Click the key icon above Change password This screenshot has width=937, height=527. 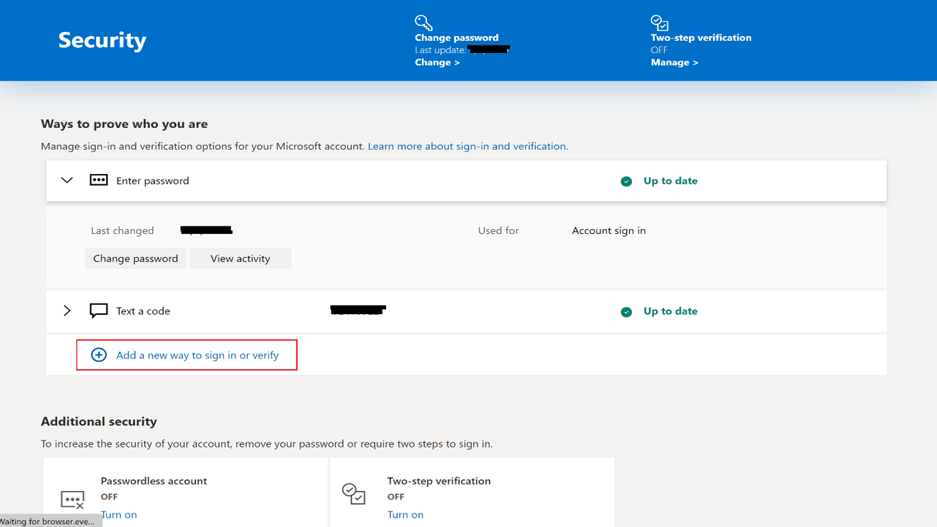pos(423,22)
